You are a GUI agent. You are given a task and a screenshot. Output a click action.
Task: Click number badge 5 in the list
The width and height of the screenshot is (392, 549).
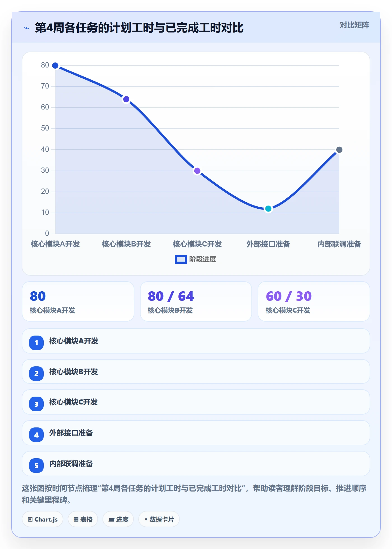pos(36,466)
